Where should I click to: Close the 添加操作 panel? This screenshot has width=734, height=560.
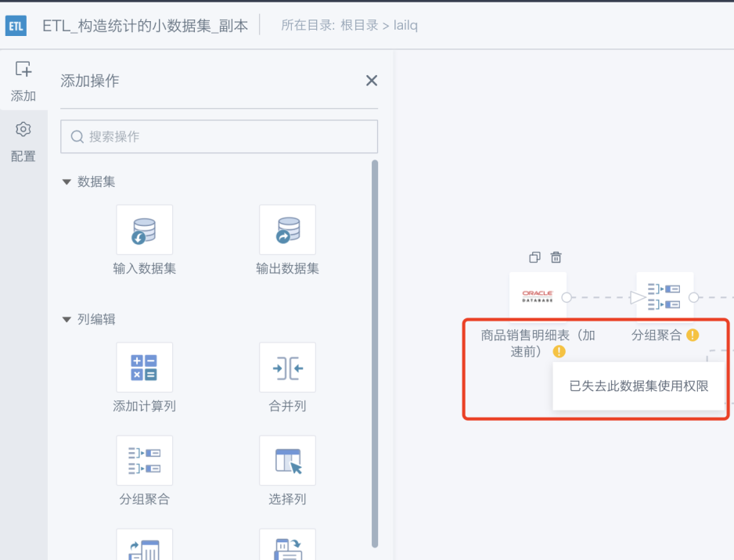[371, 81]
